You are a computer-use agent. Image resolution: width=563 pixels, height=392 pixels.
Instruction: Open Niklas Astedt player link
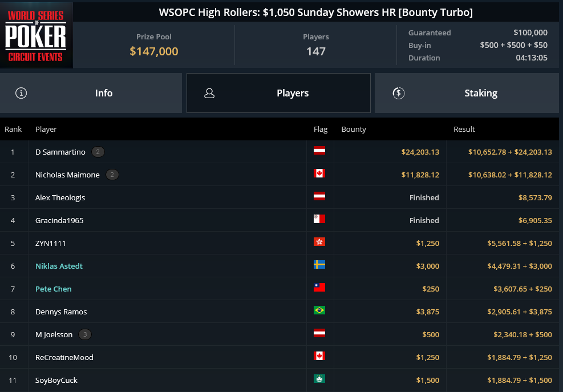(59, 266)
